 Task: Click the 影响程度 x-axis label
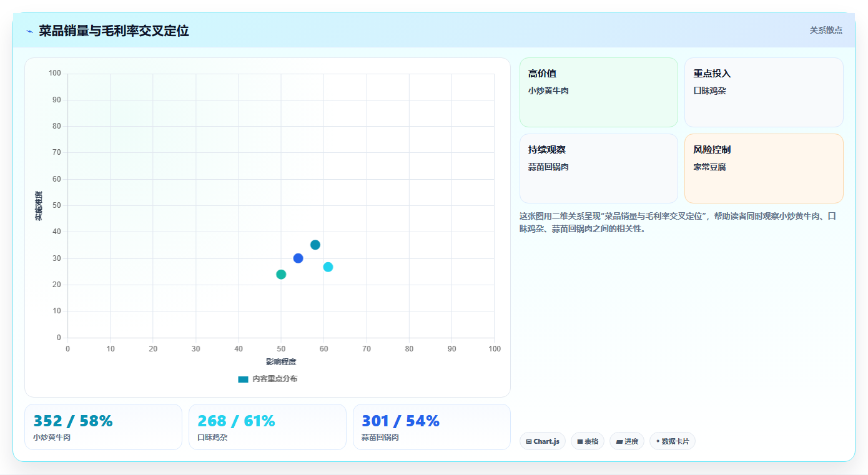(281, 362)
